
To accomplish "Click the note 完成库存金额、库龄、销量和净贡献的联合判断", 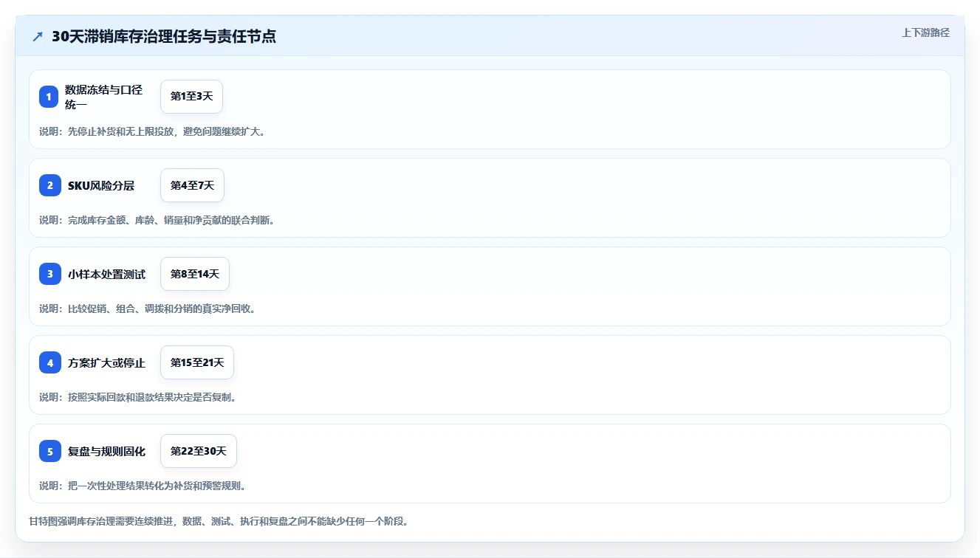I will pos(157,220).
